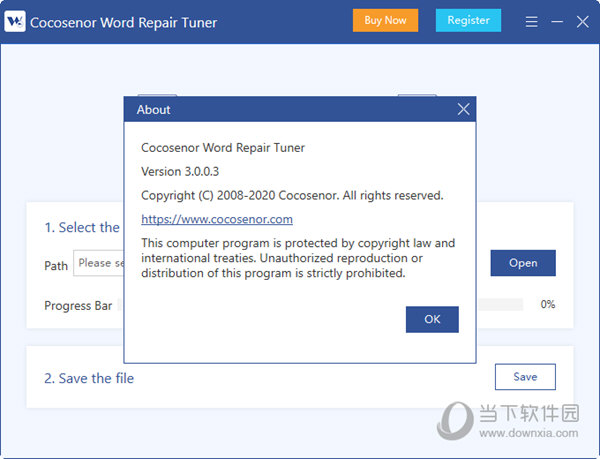This screenshot has width=600, height=459.
Task: Click the 'Path' label
Action: (56, 265)
